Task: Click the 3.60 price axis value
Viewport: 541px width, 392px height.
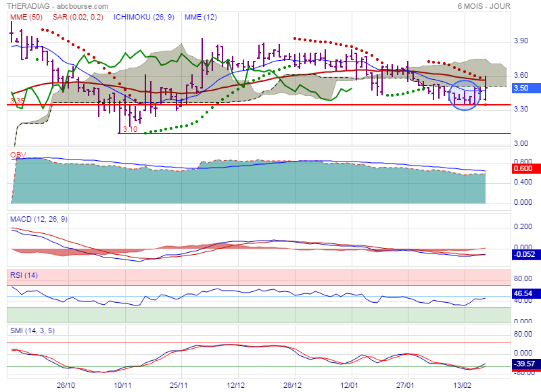Action: [521, 75]
